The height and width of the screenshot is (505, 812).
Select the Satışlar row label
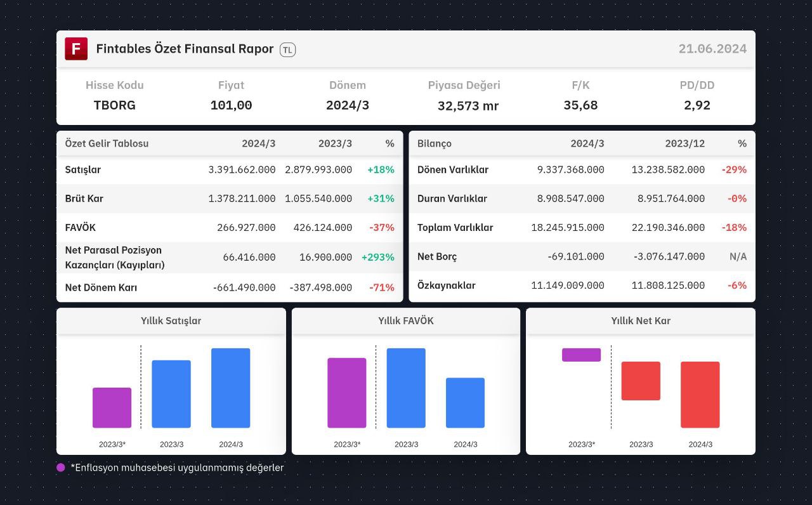click(x=82, y=170)
